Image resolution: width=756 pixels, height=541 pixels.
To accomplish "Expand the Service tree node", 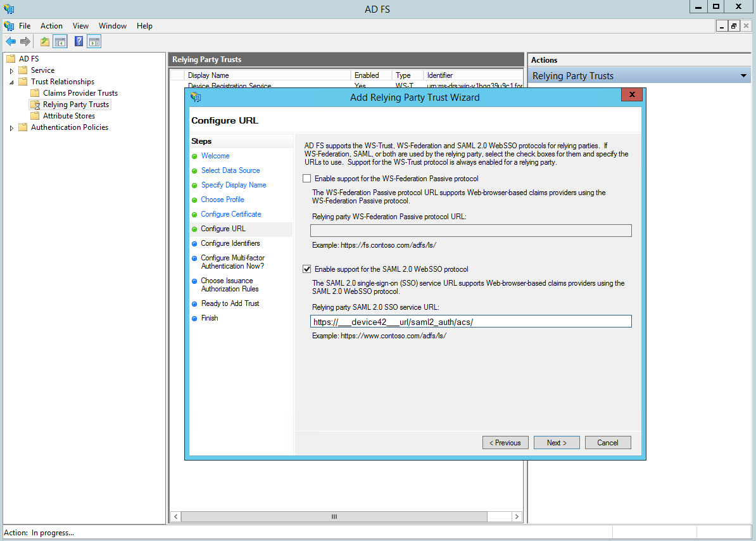I will pos(12,71).
